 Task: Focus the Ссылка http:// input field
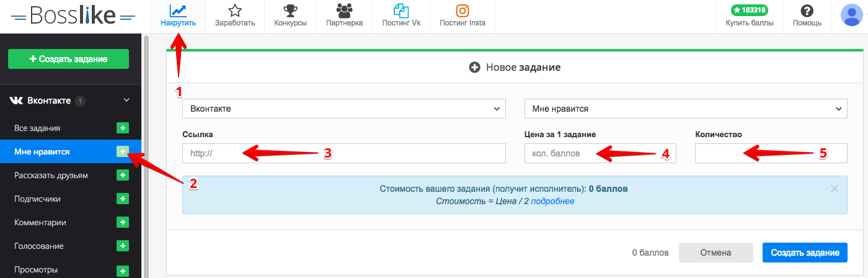click(x=344, y=153)
